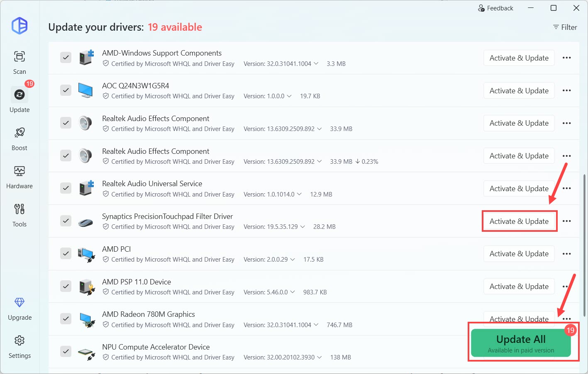Activate & Update AMD-Windows Support Components
Viewport: 588px width, 374px height.
(519, 58)
